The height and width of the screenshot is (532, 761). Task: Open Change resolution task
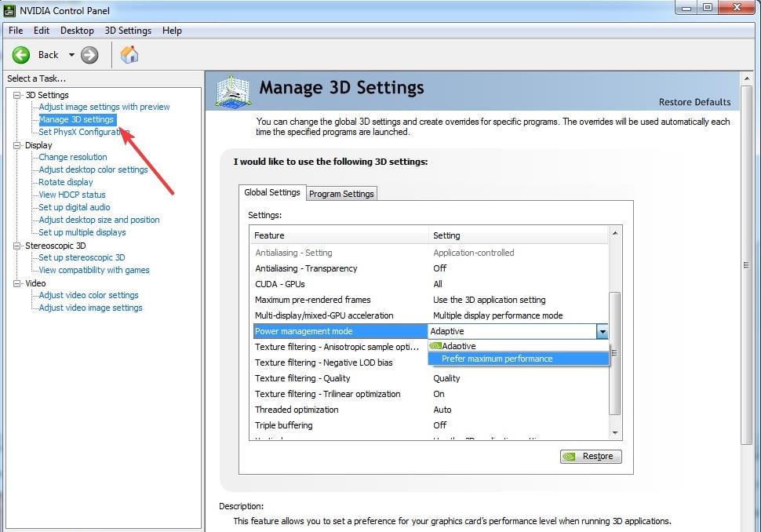(73, 157)
